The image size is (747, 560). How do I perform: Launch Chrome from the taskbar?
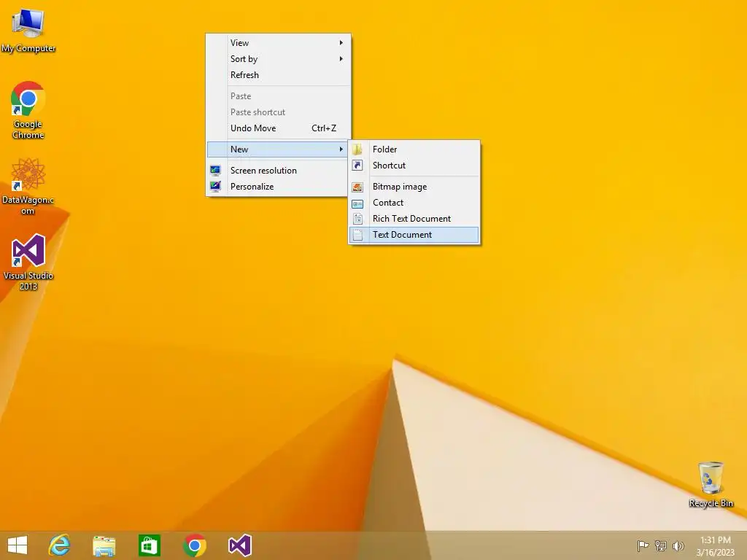[194, 545]
